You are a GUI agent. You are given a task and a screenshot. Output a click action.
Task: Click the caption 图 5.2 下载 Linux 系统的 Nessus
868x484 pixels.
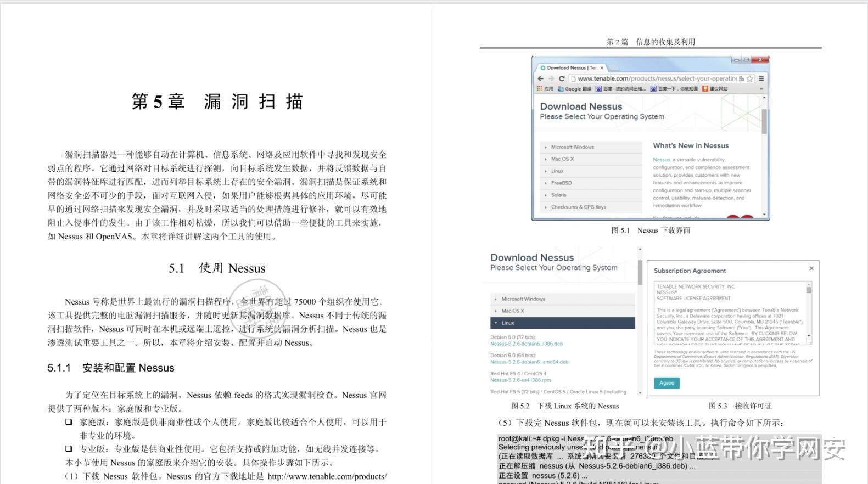tap(565, 406)
